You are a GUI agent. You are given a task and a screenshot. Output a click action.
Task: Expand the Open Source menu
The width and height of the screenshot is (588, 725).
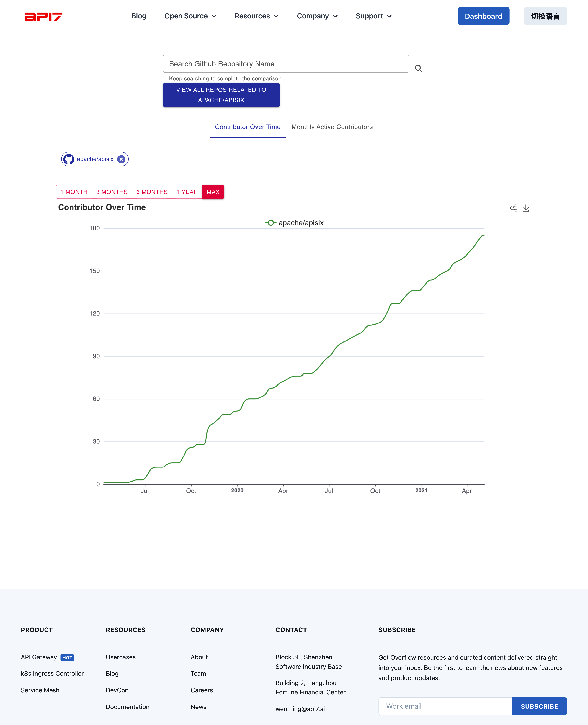pyautogui.click(x=190, y=16)
